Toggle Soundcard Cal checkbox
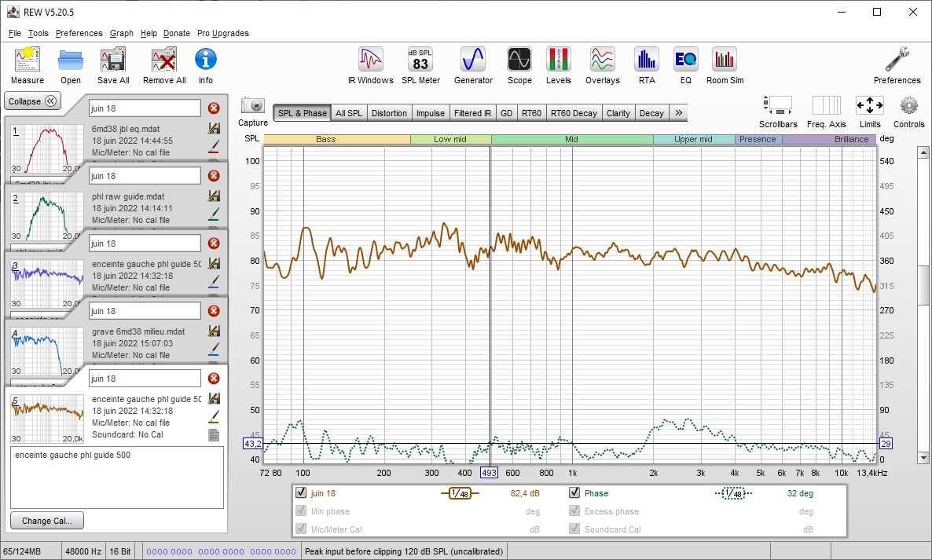Screen dimensions: 932x560 click(574, 529)
